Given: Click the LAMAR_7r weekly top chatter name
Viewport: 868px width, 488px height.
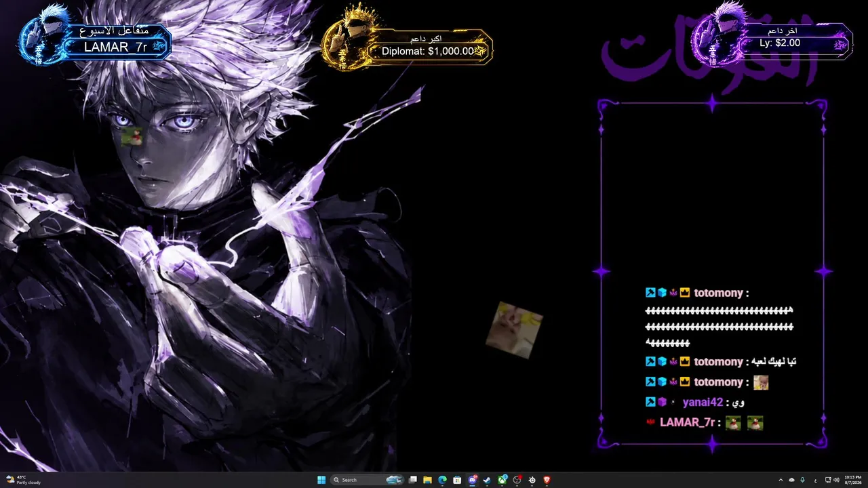Looking at the screenshot, I should pos(115,47).
